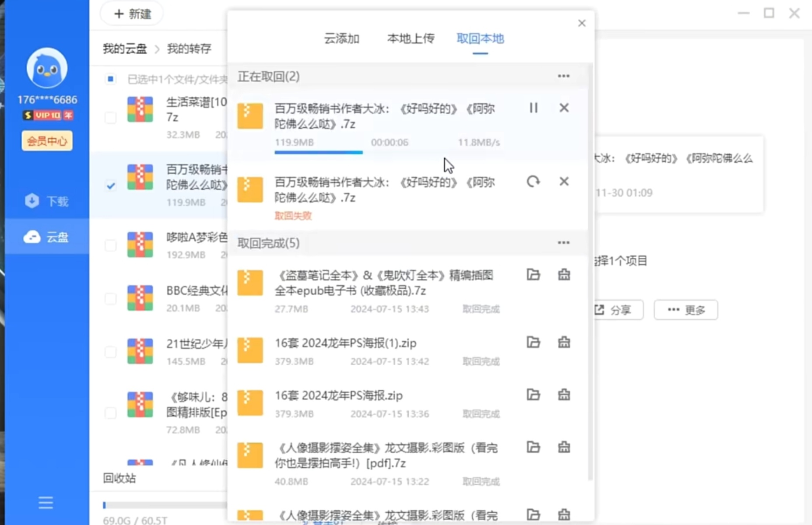
Task: Toggle the select-all files checkbox
Action: [x=111, y=79]
